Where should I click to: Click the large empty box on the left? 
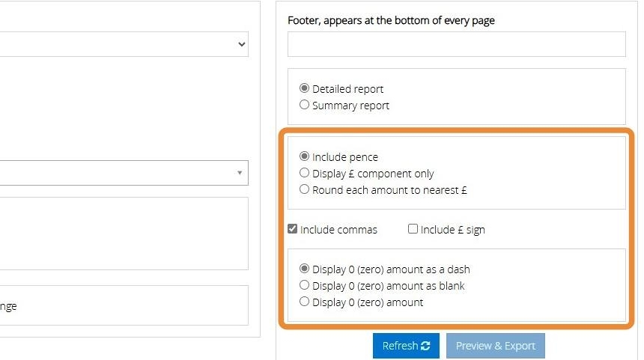pos(124,233)
